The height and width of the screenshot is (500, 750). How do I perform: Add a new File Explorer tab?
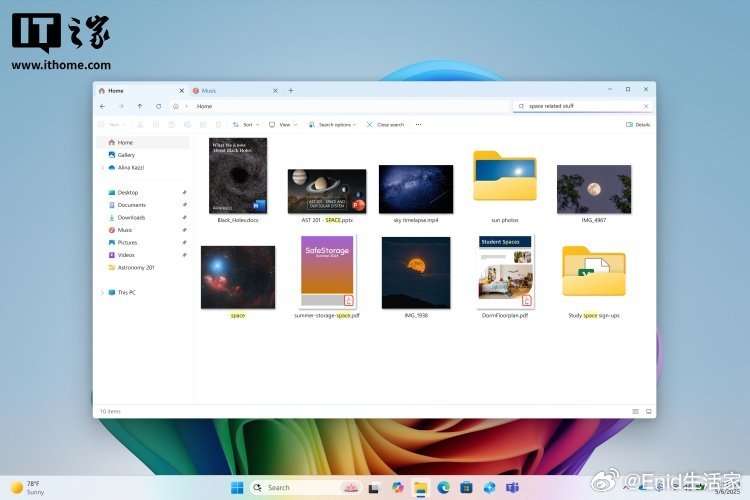pos(291,90)
